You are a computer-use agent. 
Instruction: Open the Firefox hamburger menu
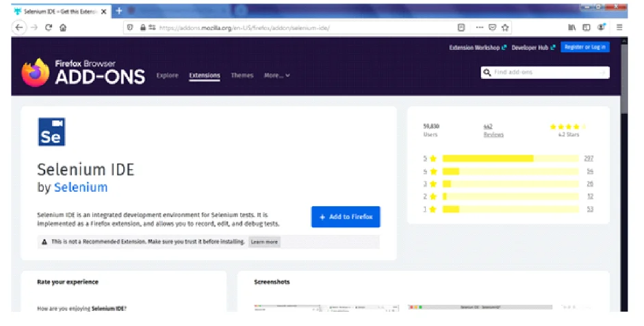pyautogui.click(x=619, y=27)
